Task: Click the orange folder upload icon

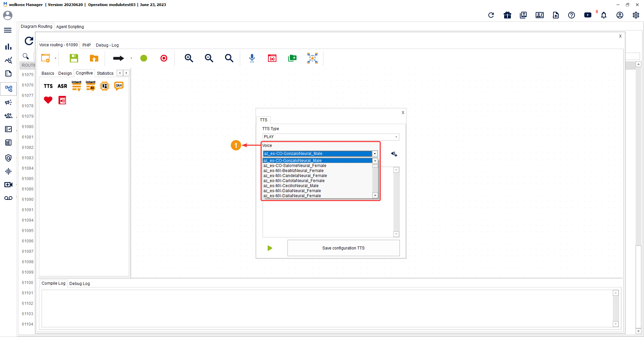Action: pos(94,58)
